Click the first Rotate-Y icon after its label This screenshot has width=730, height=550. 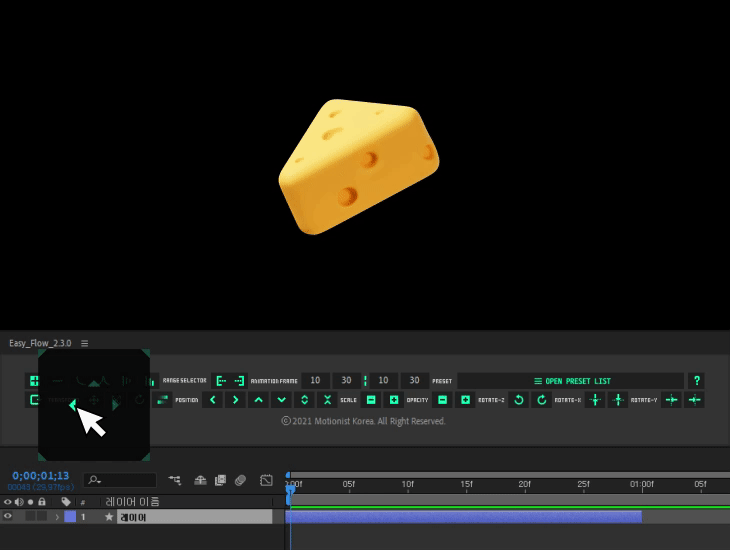[x=671, y=400]
